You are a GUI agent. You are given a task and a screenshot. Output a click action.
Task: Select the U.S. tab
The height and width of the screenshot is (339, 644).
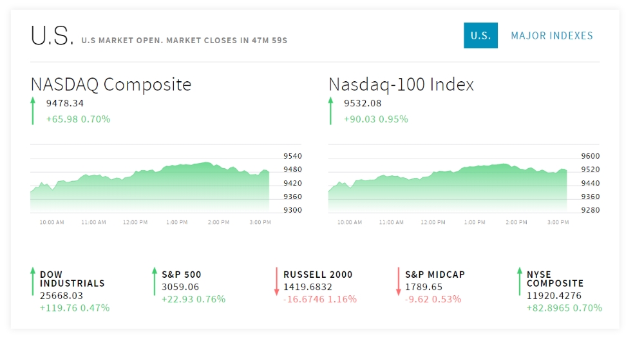[480, 35]
